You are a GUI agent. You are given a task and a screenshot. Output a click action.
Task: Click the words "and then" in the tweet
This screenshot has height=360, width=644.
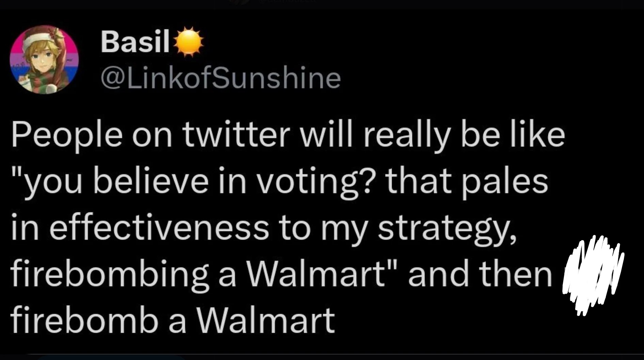pyautogui.click(x=480, y=275)
